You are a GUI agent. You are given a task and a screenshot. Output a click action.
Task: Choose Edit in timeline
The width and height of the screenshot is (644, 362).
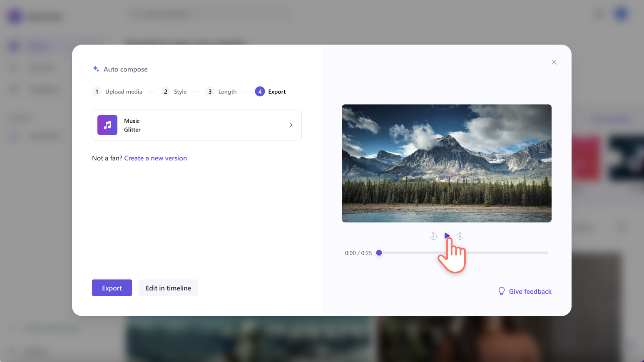pos(168,288)
